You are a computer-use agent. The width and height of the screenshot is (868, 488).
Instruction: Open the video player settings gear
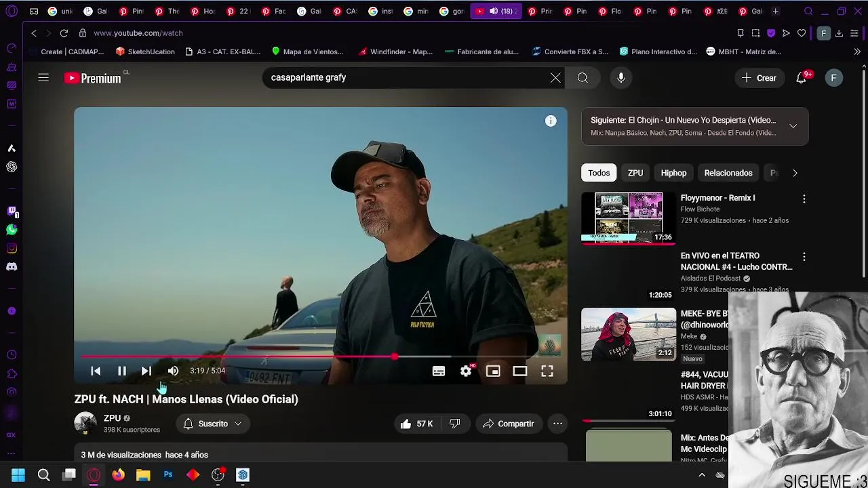pos(466,371)
